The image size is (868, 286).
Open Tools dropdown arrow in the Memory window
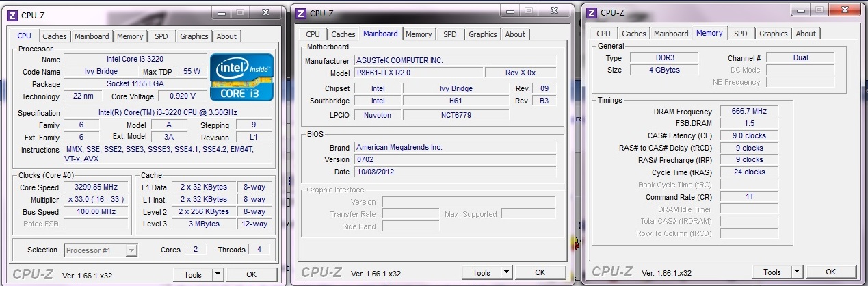coord(798,272)
